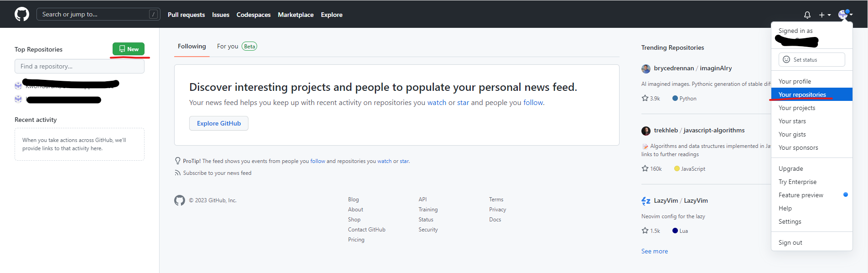Click the GitHub Octocat logo in header
This screenshot has width=868, height=273.
pos(22,14)
